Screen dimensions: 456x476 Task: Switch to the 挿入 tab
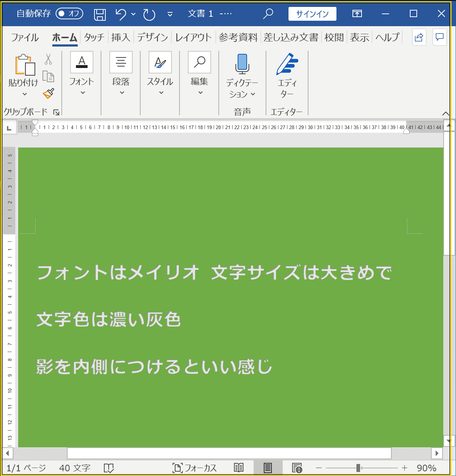121,37
